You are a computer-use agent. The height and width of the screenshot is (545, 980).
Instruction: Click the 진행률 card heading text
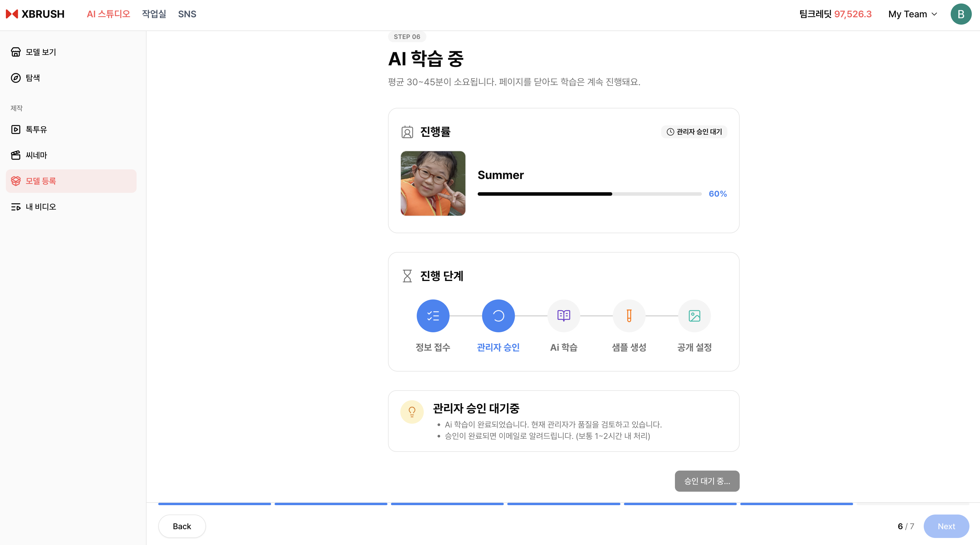[x=435, y=132]
